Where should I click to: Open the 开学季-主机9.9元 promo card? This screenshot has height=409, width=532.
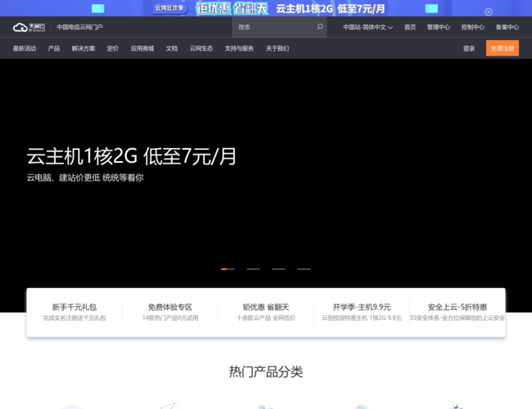[x=362, y=312]
